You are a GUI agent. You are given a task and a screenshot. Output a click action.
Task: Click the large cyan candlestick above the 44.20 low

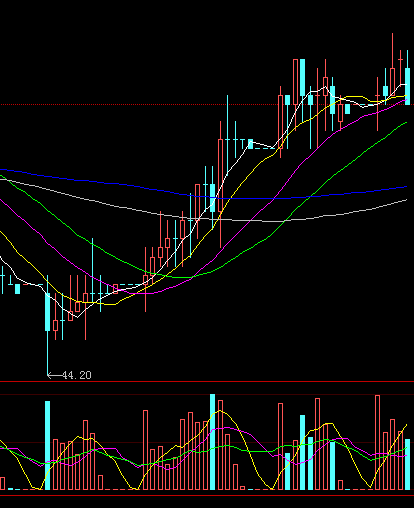click(47, 312)
